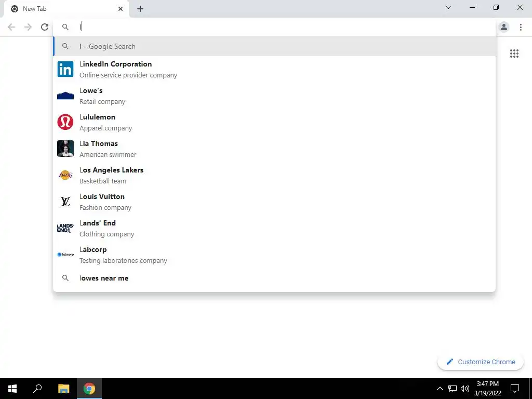Click the Lakers logo icon
The image size is (532, 399).
click(65, 175)
